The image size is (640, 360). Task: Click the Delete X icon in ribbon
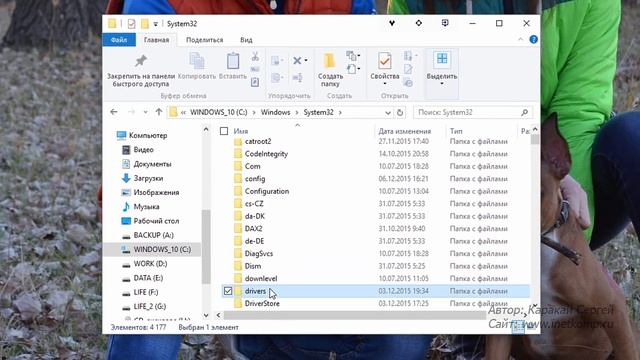[x=297, y=60]
